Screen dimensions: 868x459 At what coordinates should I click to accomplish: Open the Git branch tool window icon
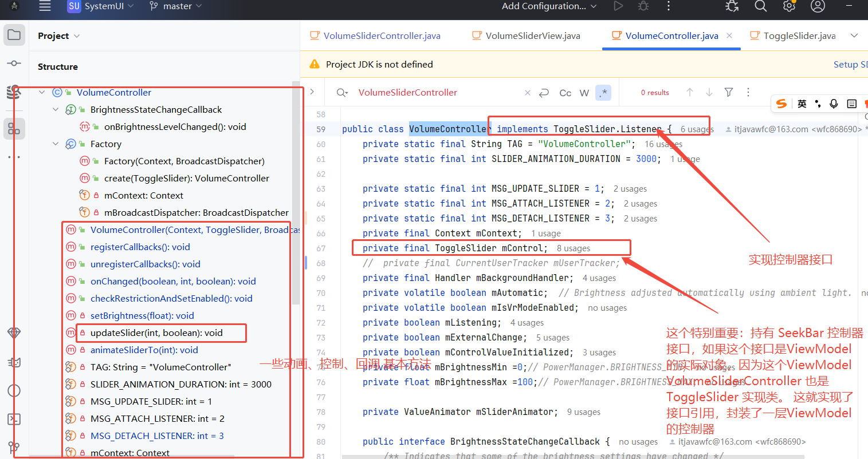click(14, 448)
